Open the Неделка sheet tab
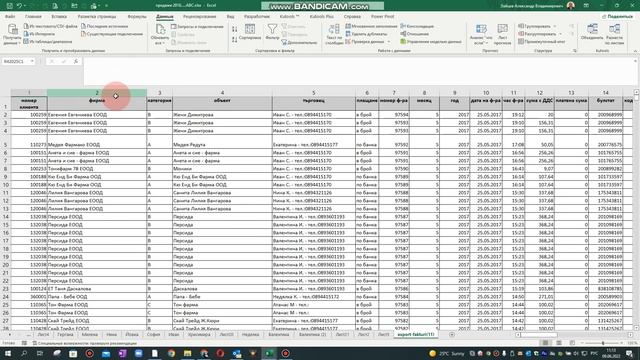The image size is (640, 360). tap(250, 334)
